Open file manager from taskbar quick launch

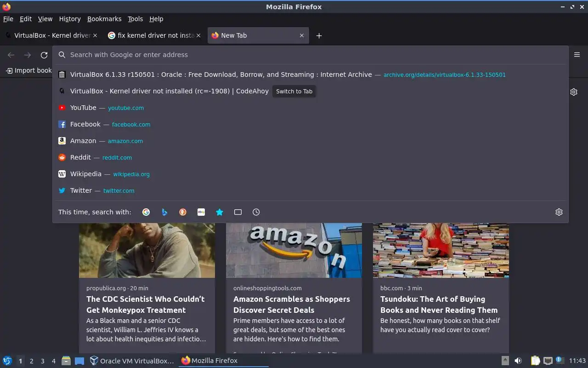click(66, 361)
